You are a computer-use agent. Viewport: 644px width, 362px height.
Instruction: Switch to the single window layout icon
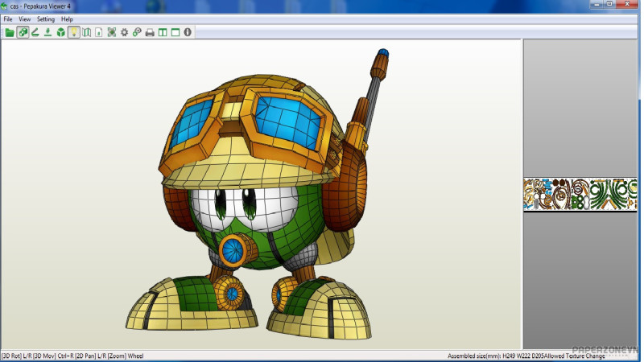(x=175, y=32)
